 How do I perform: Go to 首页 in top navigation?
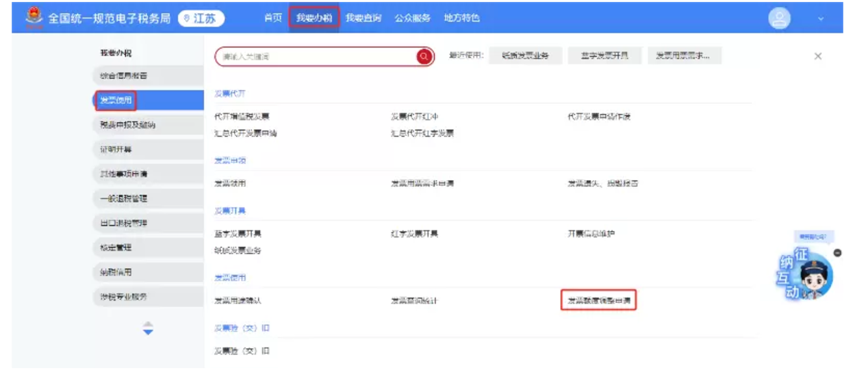click(x=273, y=18)
